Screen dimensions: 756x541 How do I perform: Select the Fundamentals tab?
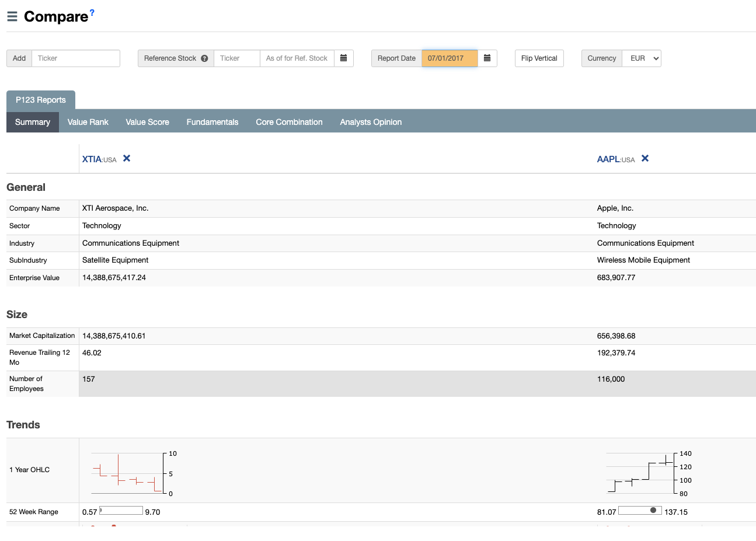pyautogui.click(x=212, y=122)
